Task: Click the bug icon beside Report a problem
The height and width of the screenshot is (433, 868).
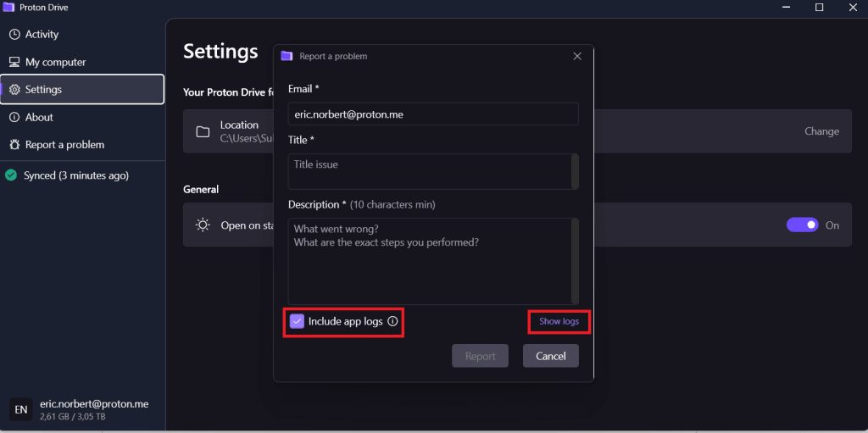Action: click(14, 145)
